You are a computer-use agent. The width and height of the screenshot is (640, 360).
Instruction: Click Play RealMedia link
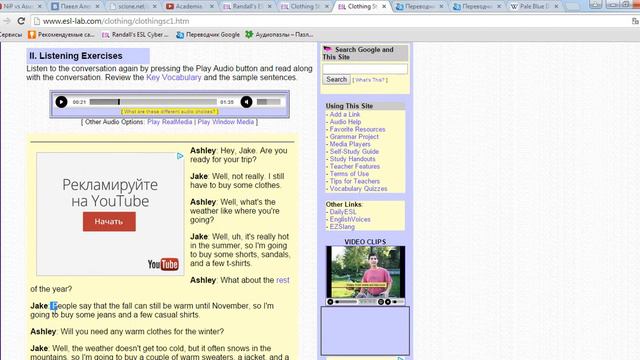(169, 122)
